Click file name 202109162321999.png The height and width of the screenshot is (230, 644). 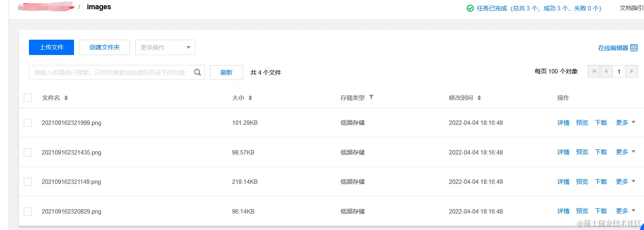click(x=72, y=123)
